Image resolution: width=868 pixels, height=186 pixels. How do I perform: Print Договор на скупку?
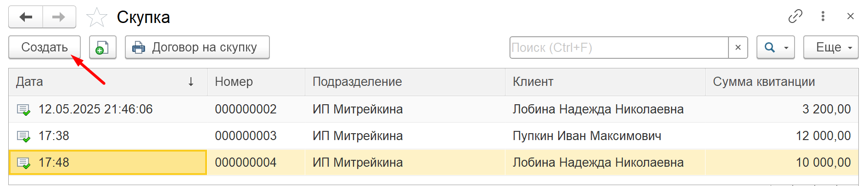pos(197,47)
